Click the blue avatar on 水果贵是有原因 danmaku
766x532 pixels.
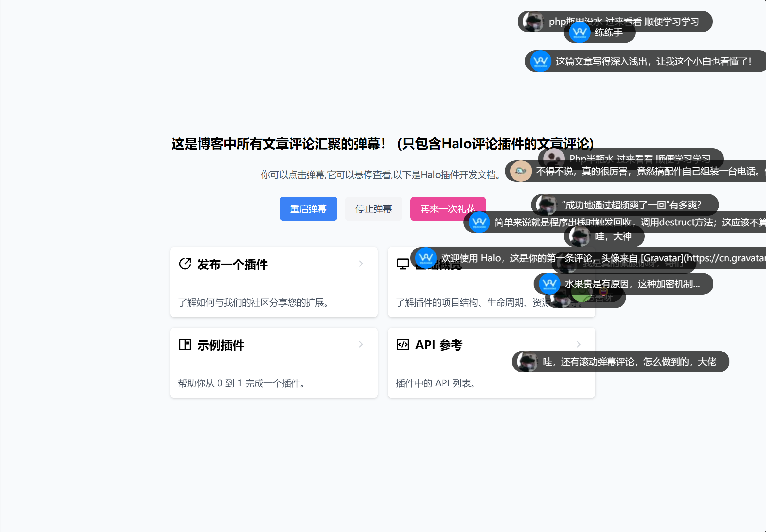pyautogui.click(x=549, y=284)
